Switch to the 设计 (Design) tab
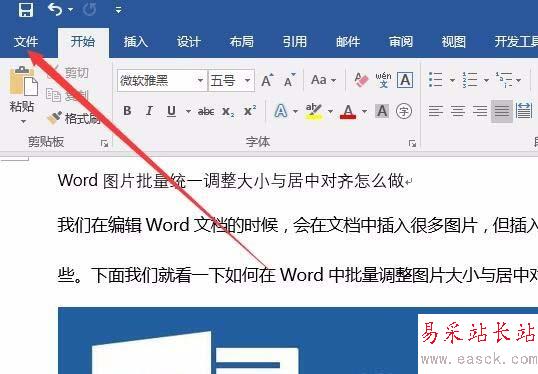Screen dimensions: 538x374 (x=189, y=42)
